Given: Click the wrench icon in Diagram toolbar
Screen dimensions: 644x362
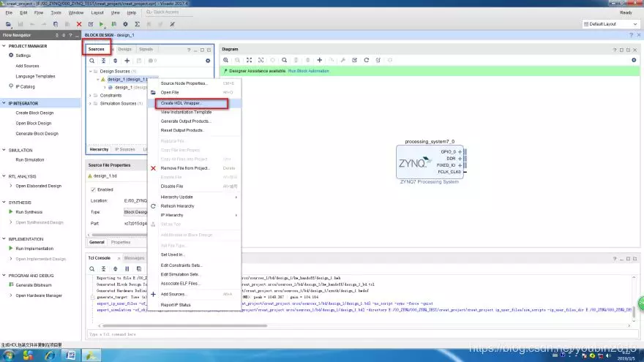Looking at the screenshot, I should (343, 60).
